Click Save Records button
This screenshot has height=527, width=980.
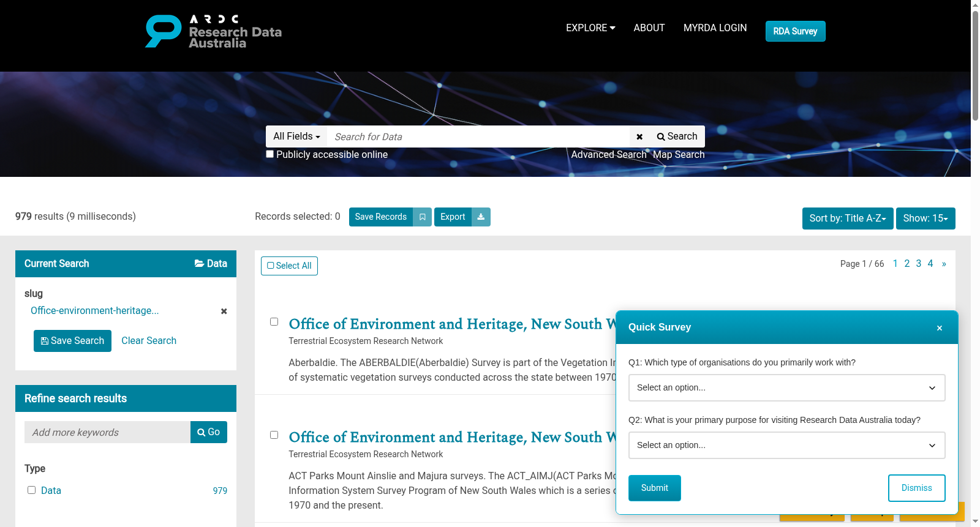[x=381, y=217]
